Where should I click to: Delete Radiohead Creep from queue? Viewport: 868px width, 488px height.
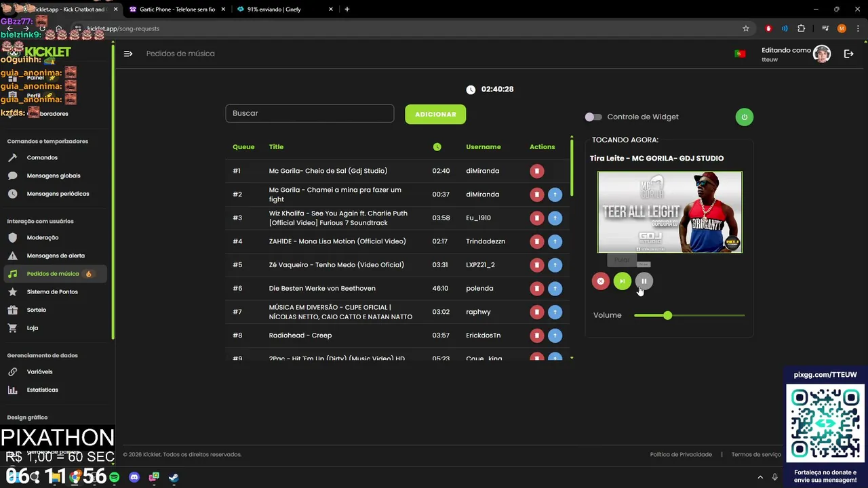click(x=536, y=335)
